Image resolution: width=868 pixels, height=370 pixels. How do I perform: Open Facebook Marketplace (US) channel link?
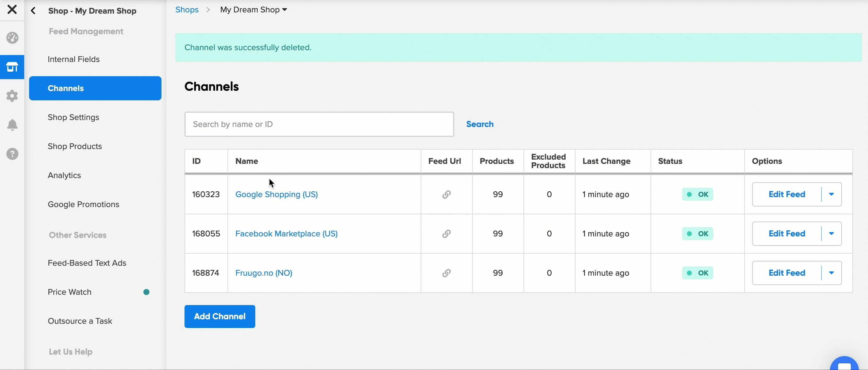tap(286, 234)
